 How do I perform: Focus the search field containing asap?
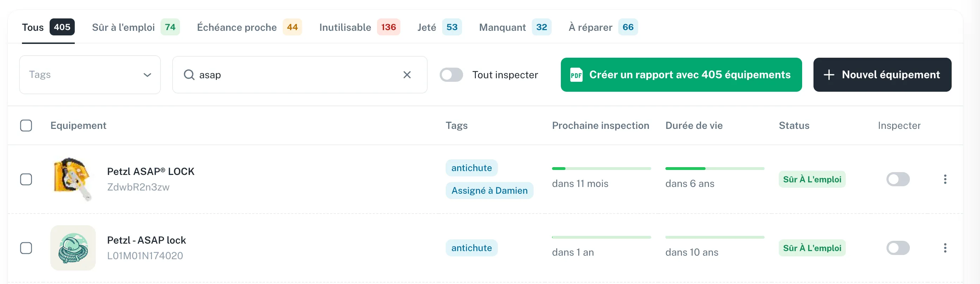pos(299,75)
